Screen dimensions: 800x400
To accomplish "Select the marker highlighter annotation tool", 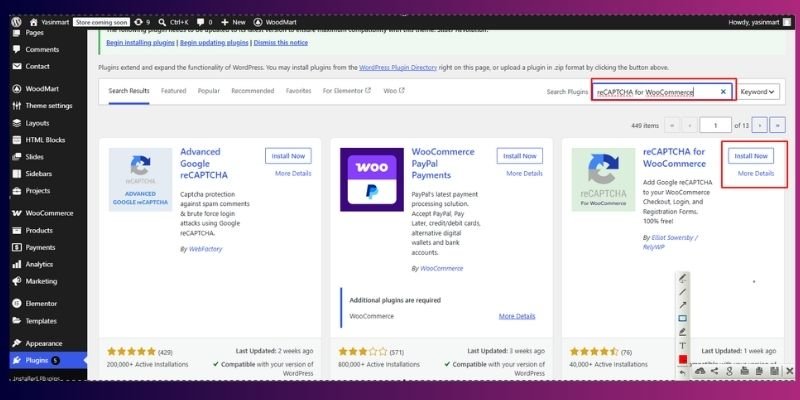I will click(x=683, y=332).
